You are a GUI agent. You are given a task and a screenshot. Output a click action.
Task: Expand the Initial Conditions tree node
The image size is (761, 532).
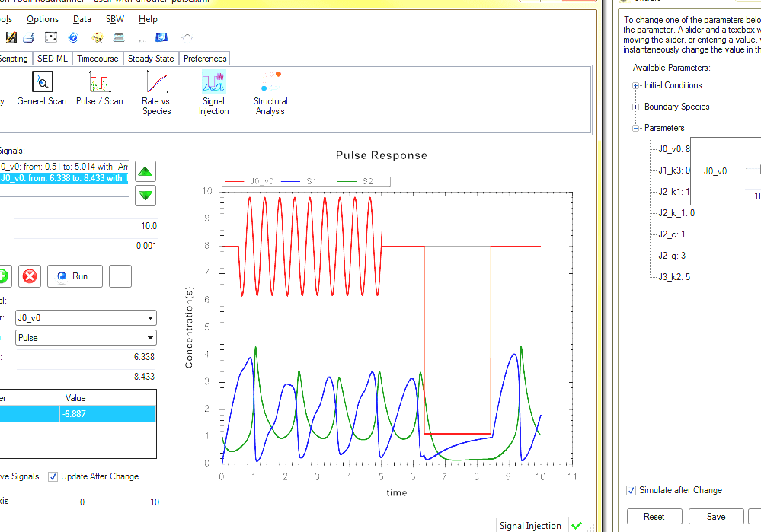point(636,85)
